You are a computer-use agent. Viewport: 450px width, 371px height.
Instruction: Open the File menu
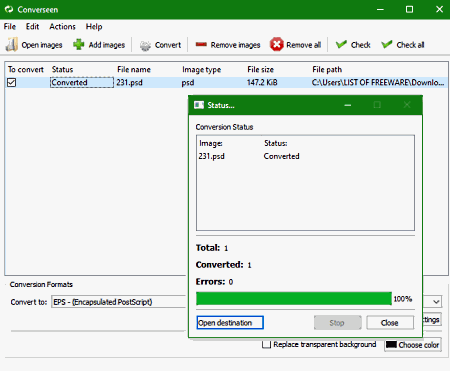[x=10, y=27]
